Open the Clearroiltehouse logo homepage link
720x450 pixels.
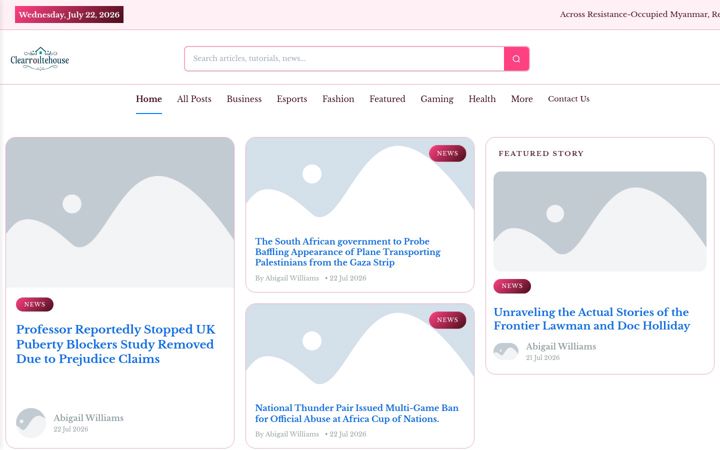pos(40,59)
